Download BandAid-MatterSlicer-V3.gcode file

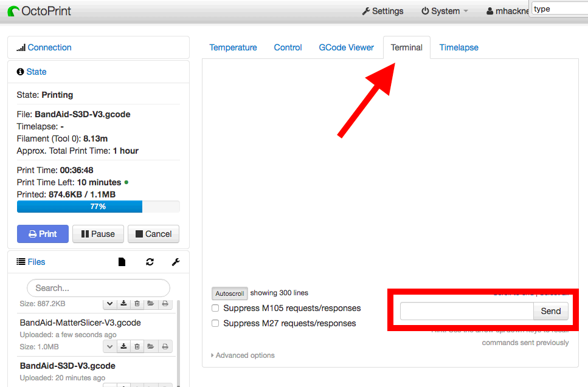click(x=123, y=346)
